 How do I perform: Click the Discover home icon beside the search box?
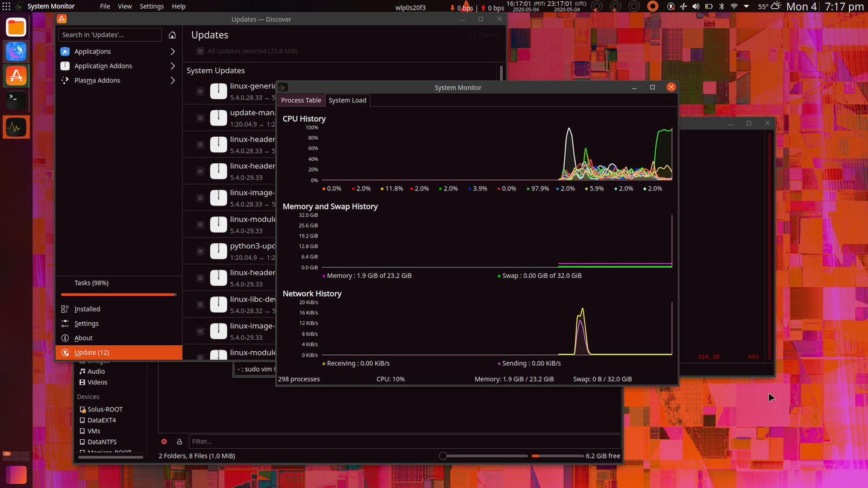(x=172, y=35)
